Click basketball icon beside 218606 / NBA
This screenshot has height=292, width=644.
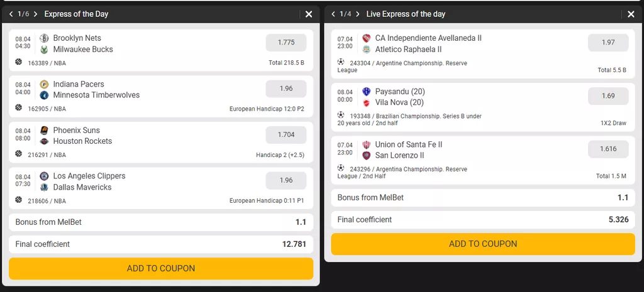click(x=18, y=200)
